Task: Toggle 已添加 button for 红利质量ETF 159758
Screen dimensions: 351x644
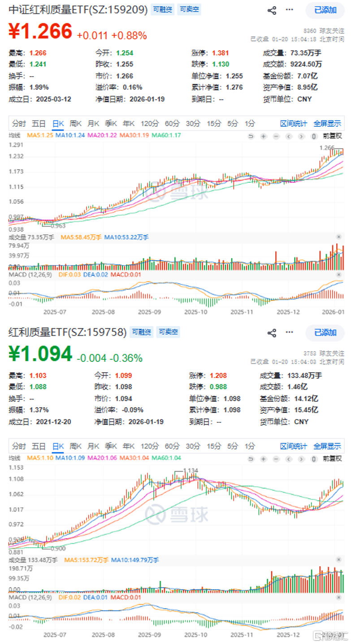Action: (x=325, y=332)
